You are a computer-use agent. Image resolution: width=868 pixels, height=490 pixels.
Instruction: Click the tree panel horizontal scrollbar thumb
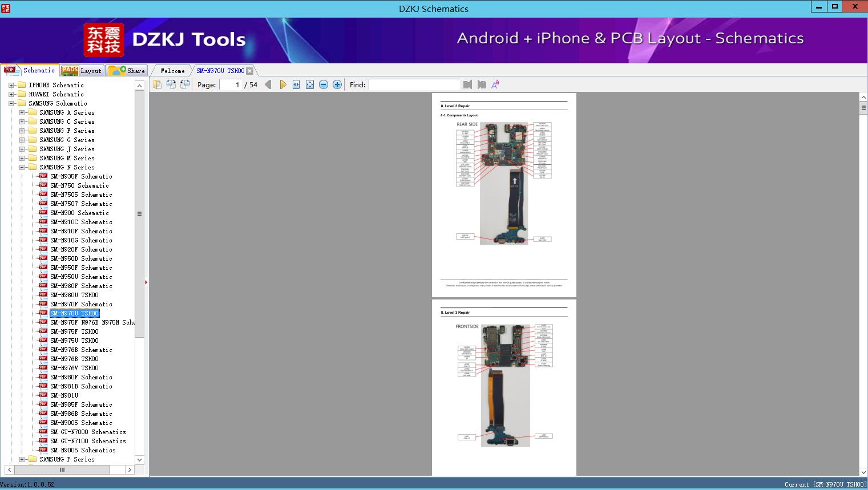click(x=62, y=470)
